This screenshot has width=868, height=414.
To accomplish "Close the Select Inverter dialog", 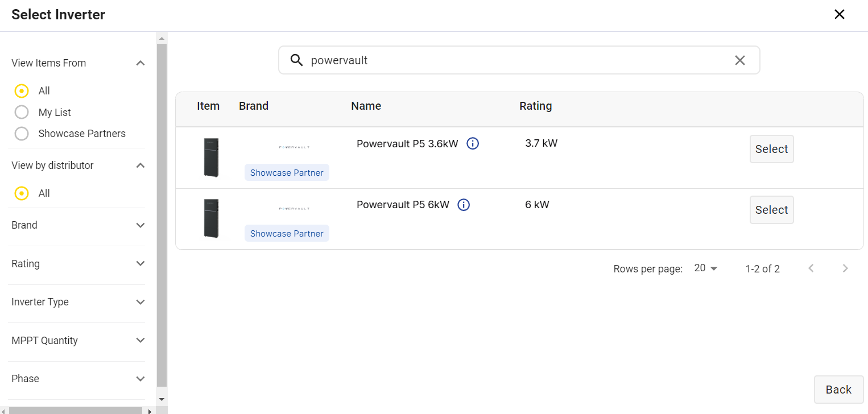I will [x=839, y=15].
